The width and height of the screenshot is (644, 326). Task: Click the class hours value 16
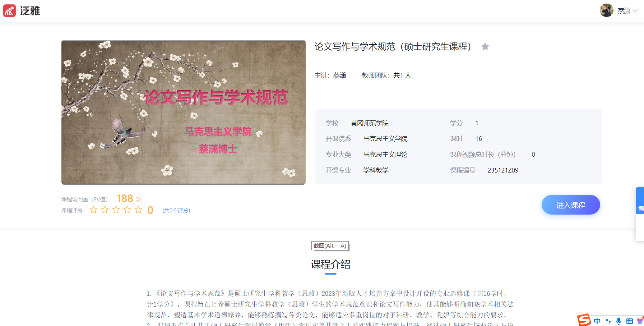pyautogui.click(x=478, y=139)
